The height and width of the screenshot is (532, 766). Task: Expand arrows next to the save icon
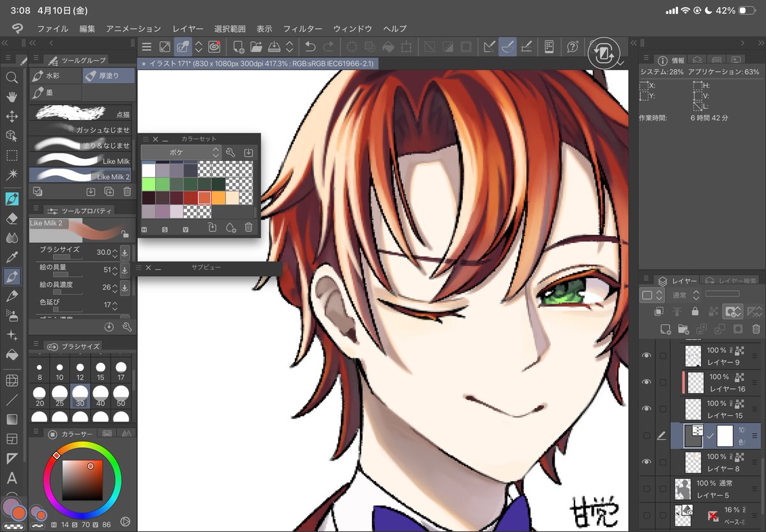289,47
